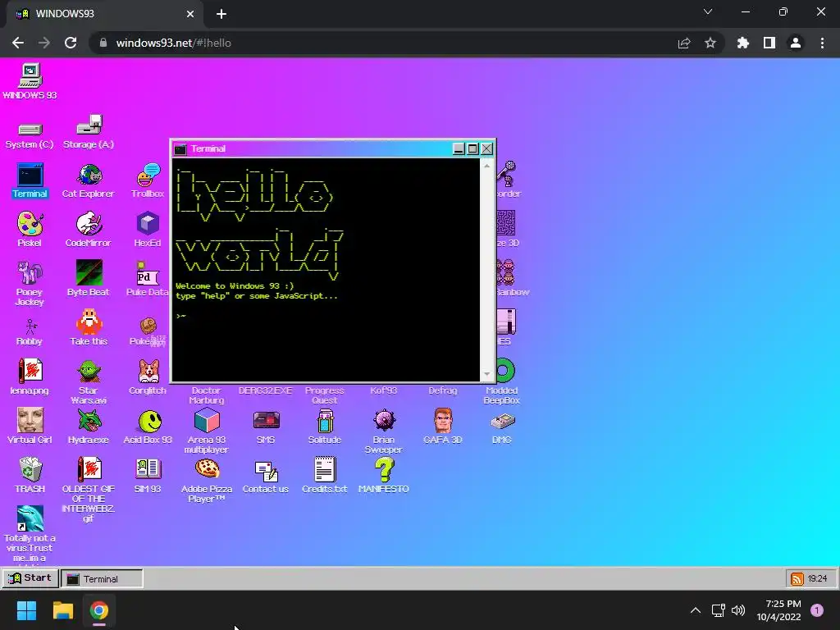The width and height of the screenshot is (840, 630).
Task: Go back in browser history
Action: [18, 43]
